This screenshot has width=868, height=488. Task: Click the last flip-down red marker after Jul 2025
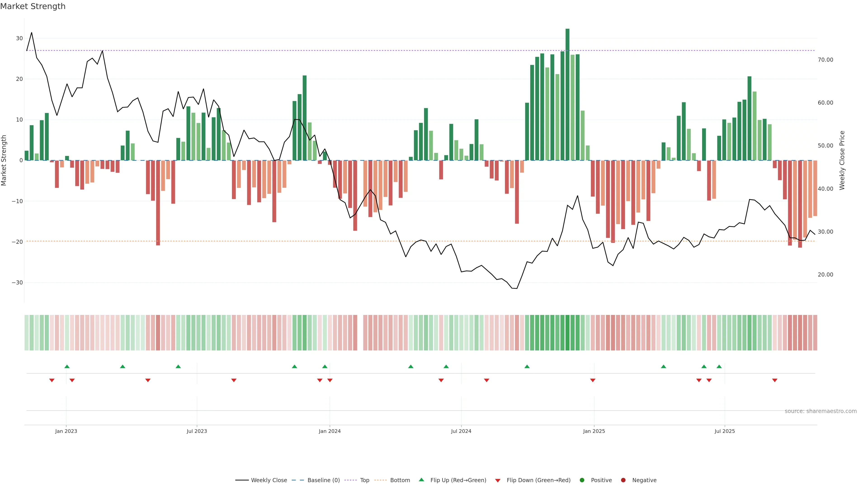point(775,380)
